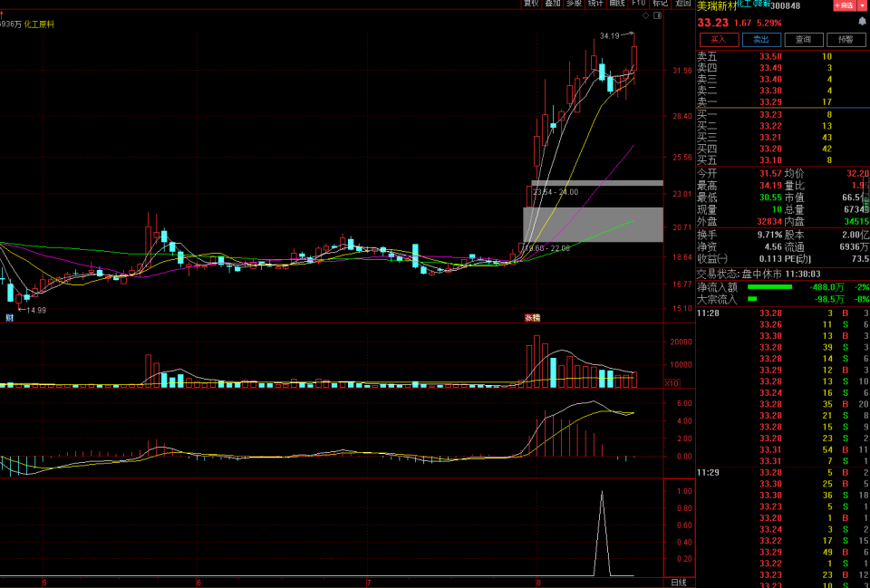Screen dimensions: 870x588
Task: Click the 11:29 timestamp in trade list
Action: click(708, 473)
